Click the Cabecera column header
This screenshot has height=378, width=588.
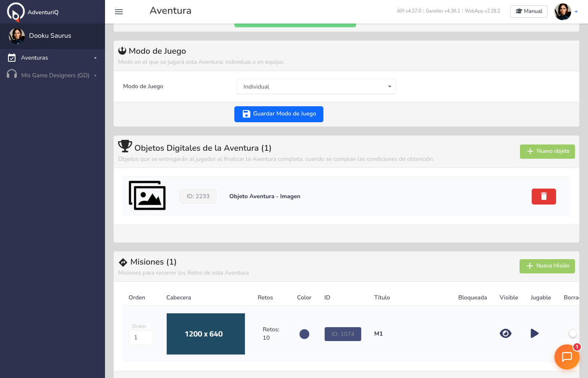point(178,297)
